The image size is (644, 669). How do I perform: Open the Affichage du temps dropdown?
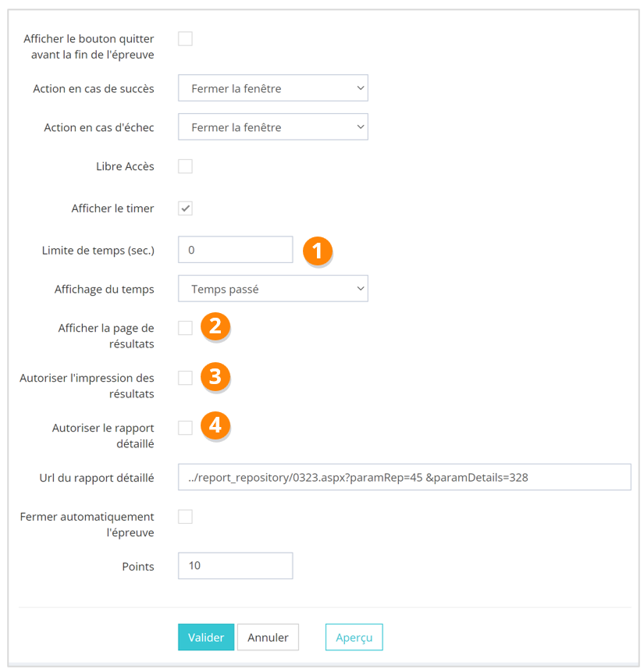(x=273, y=289)
